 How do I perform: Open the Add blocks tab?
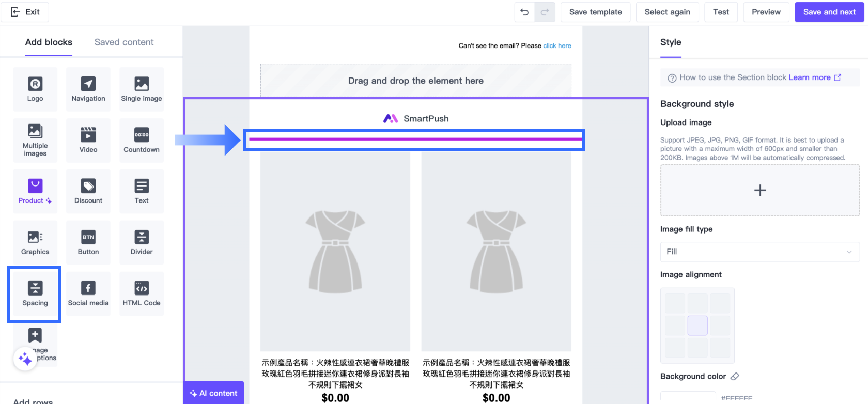(49, 42)
